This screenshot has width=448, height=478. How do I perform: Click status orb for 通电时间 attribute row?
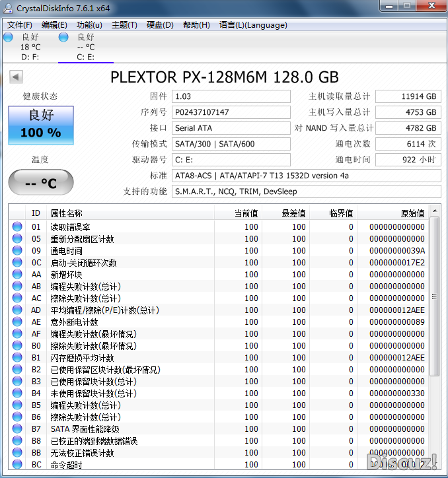17,251
